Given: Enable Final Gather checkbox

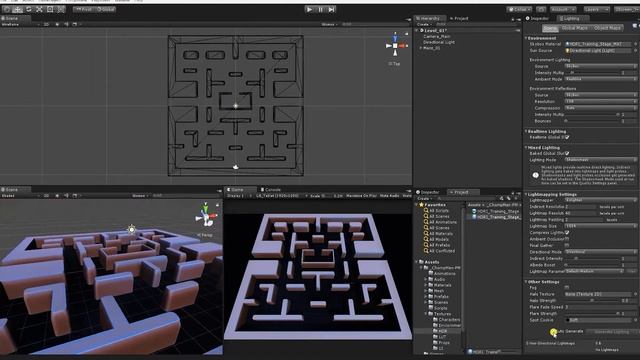Looking at the screenshot, I should (567, 245).
